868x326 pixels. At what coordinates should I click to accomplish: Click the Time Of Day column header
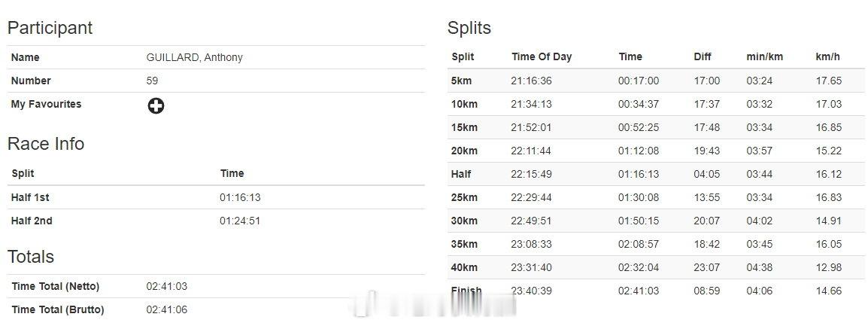point(542,56)
